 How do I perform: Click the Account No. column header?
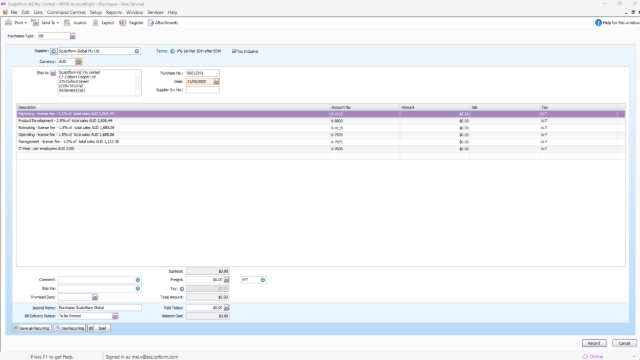[x=364, y=107]
